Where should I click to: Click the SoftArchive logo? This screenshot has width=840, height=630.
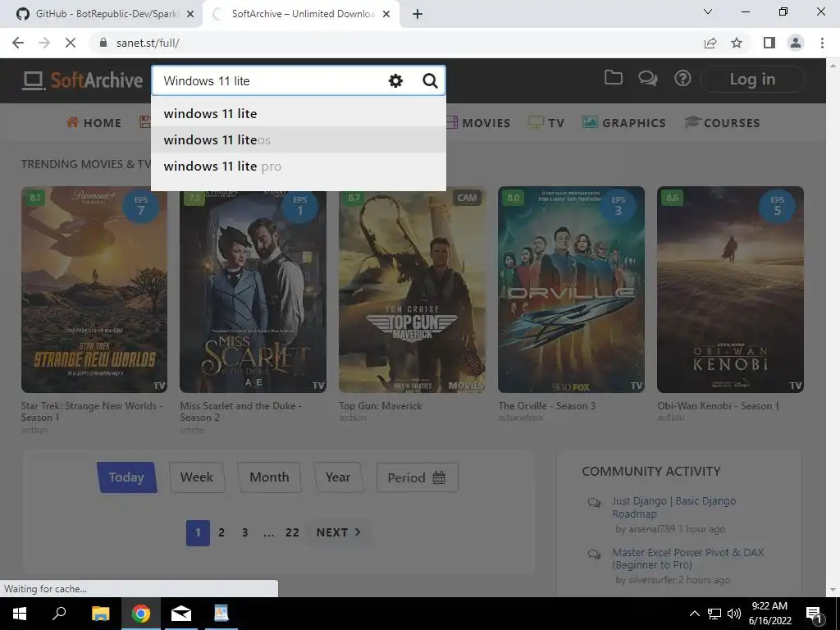tap(83, 80)
